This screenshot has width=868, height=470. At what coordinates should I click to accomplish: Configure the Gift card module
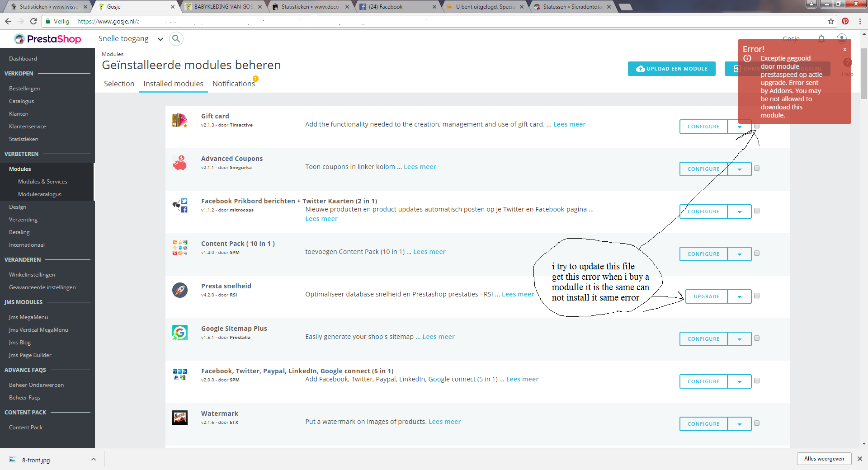pos(703,127)
